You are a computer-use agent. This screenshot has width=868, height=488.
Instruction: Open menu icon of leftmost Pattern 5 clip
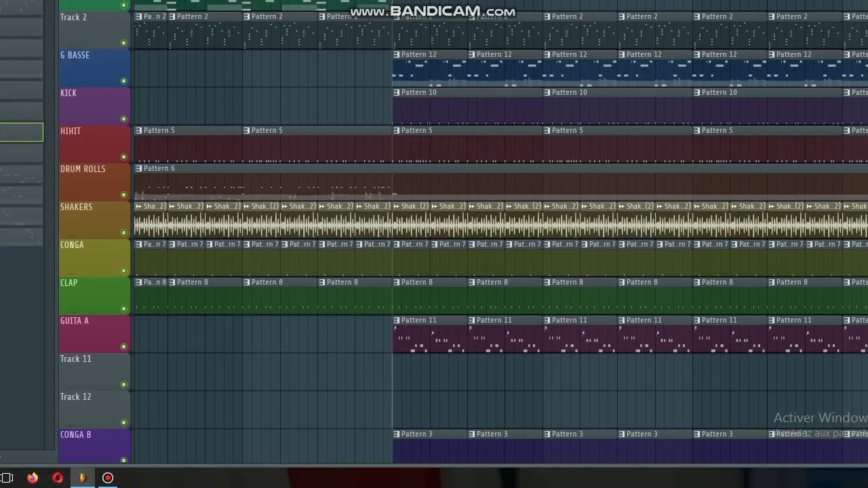coord(138,130)
